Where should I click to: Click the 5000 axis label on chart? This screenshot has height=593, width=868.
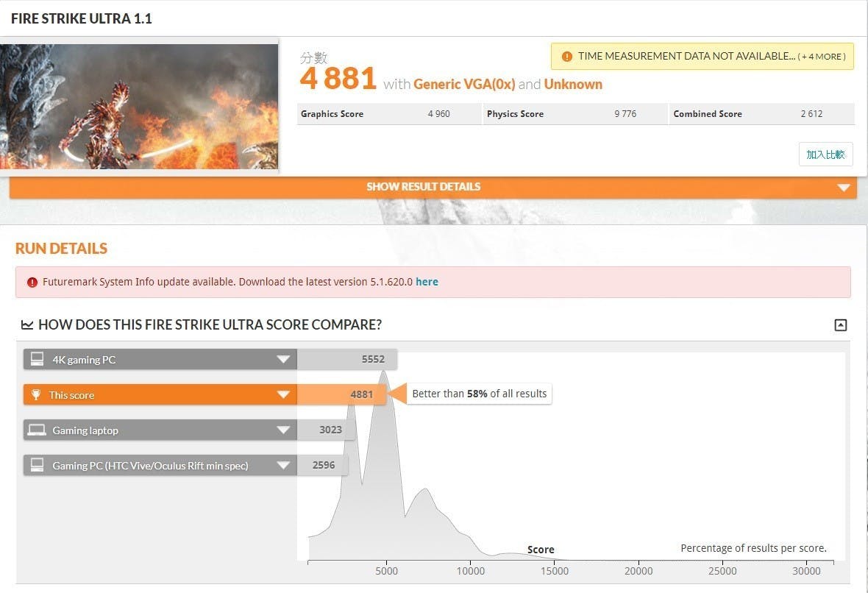click(x=386, y=571)
